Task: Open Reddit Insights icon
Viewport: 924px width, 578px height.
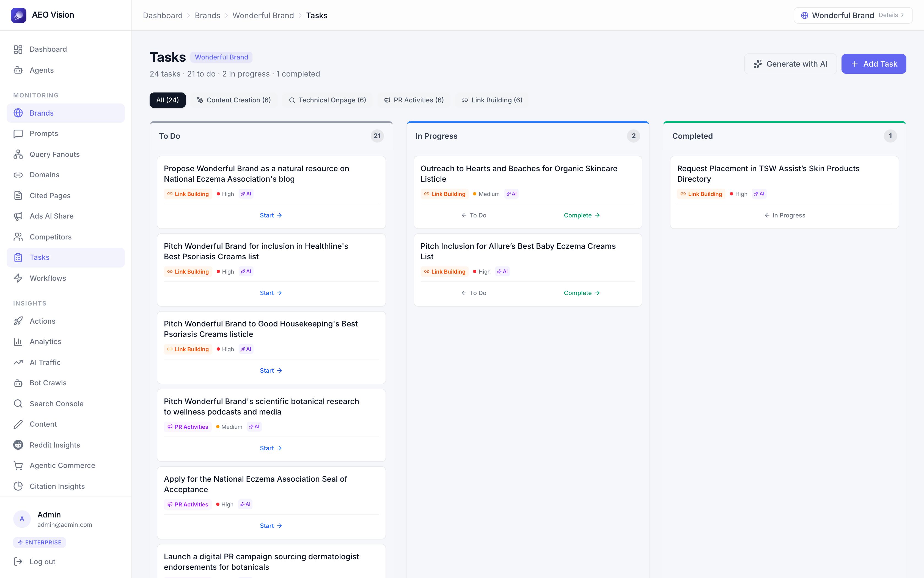Action: (18, 445)
